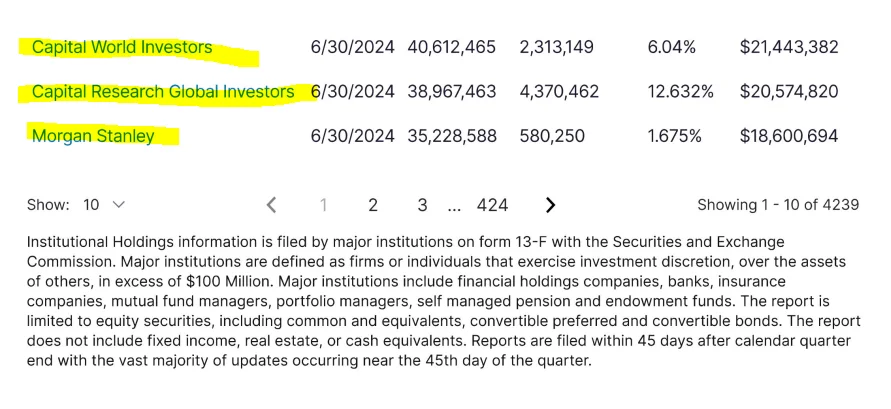Image resolution: width=891 pixels, height=409 pixels.
Task: Click Capital World Investors value $21,443,382
Action: (x=789, y=47)
